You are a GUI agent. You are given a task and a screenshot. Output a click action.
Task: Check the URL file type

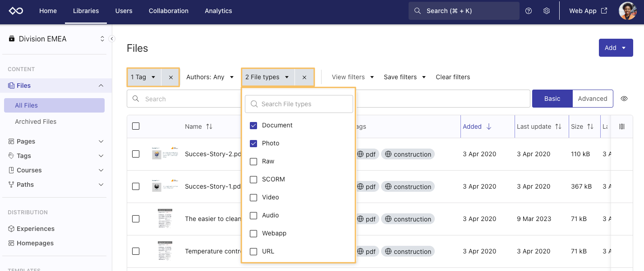pyautogui.click(x=253, y=251)
